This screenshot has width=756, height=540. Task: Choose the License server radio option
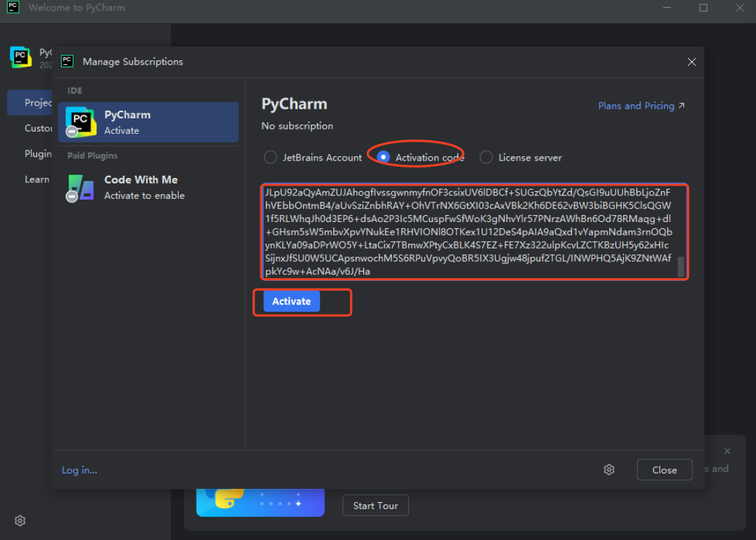click(x=486, y=158)
